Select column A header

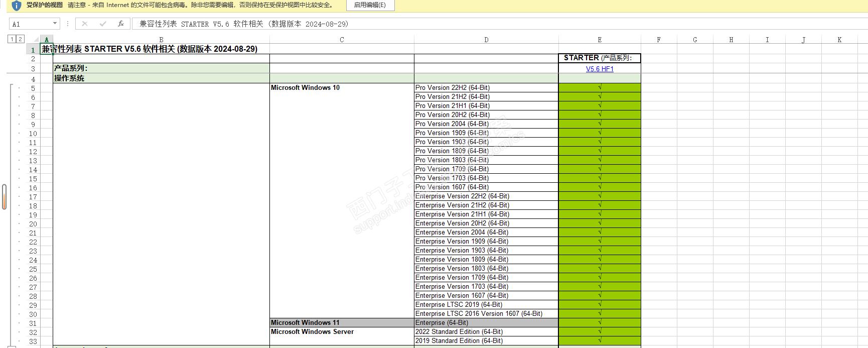click(x=46, y=40)
